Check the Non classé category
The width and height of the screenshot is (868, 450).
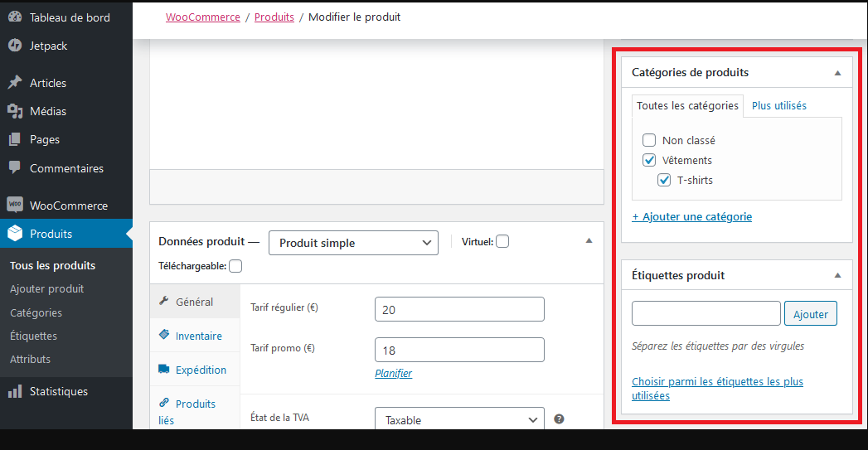click(649, 140)
